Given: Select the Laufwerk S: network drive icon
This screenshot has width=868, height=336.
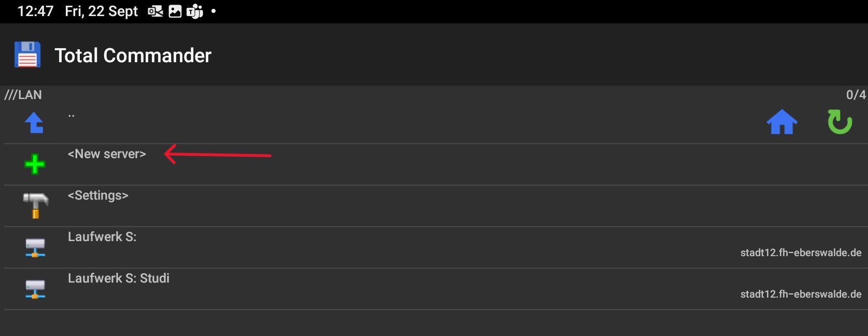Looking at the screenshot, I should point(35,247).
